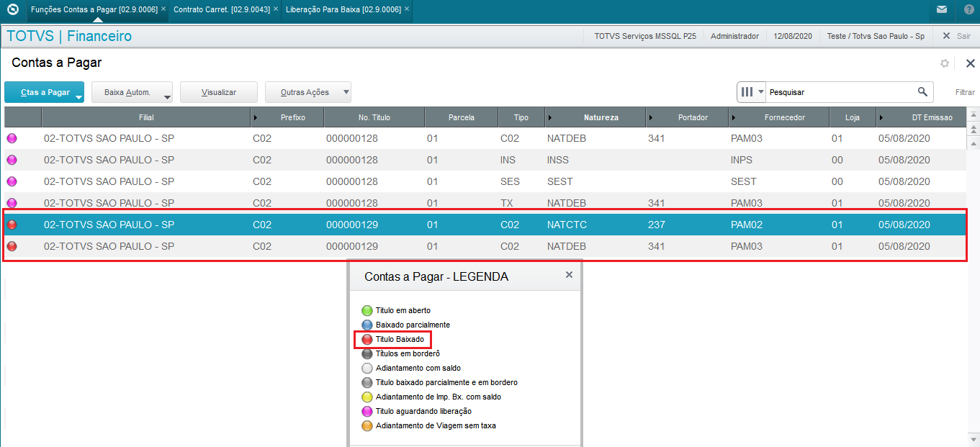Close the Funções Contas a Pagar tab
Viewport: 980px width, 447px height.
(163, 9)
